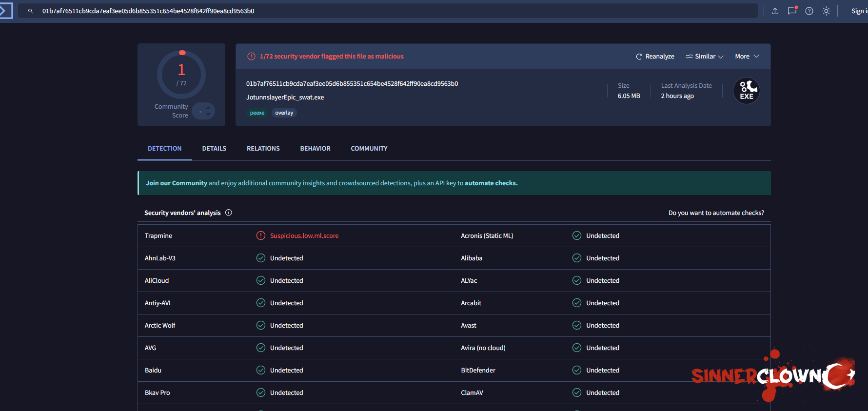Click the hash search input field
868x411 pixels.
tap(390, 11)
